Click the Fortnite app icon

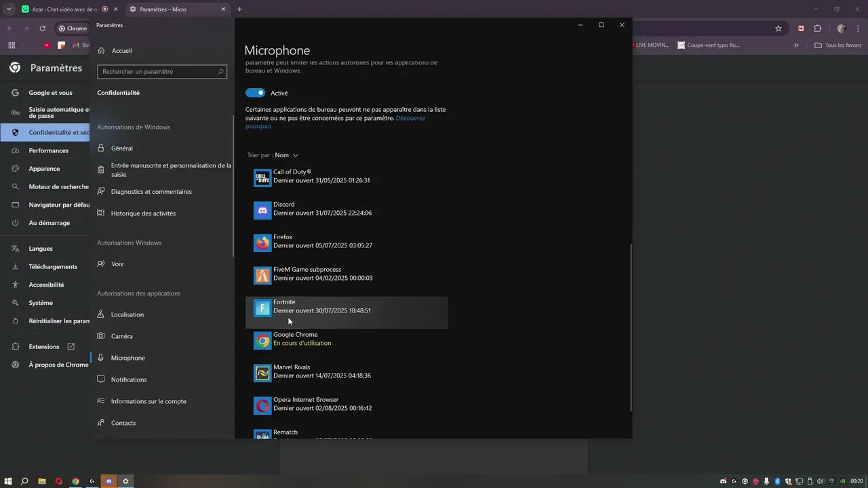point(262,308)
